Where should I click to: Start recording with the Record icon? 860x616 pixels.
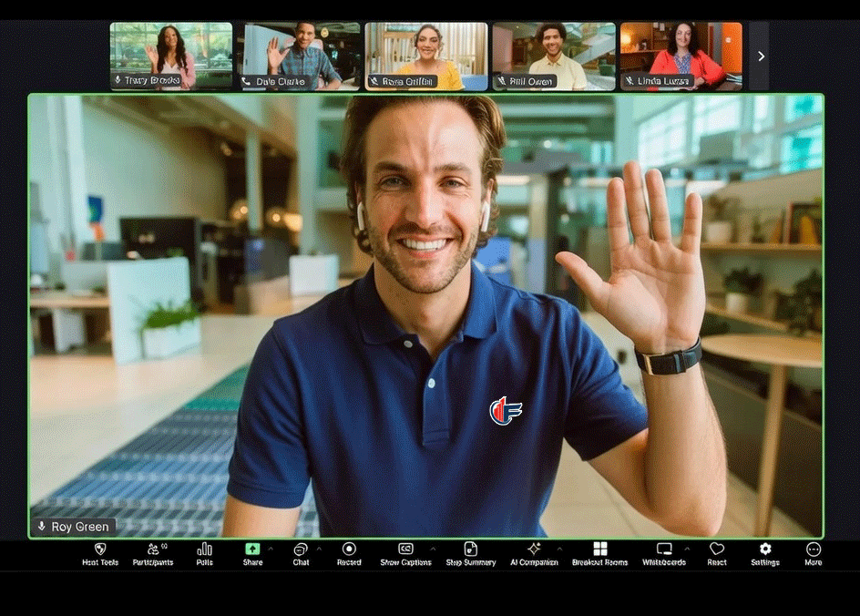click(x=349, y=549)
